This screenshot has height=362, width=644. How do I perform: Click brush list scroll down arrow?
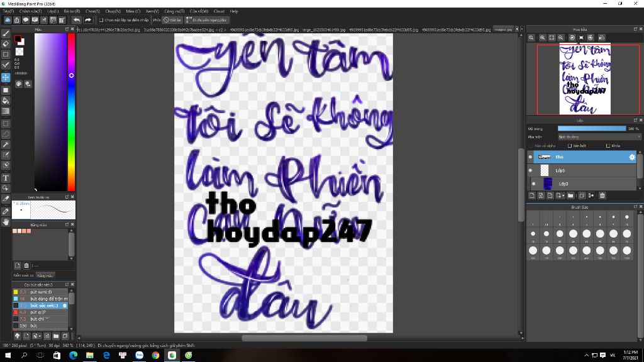tap(72, 328)
